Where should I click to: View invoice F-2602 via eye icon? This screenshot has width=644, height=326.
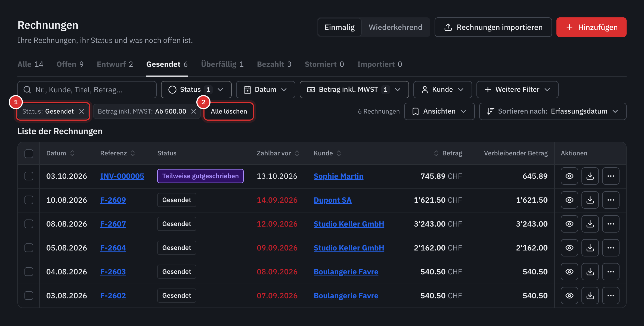tap(569, 296)
